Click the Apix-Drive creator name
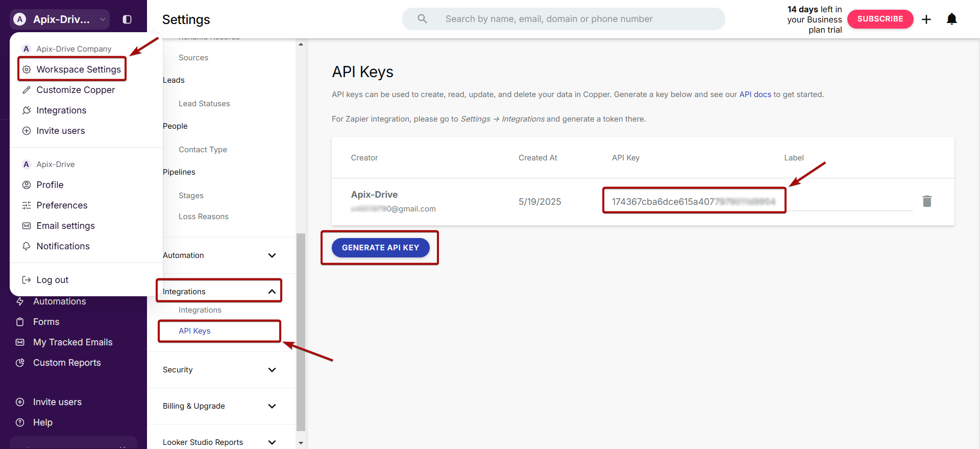 pyautogui.click(x=374, y=195)
